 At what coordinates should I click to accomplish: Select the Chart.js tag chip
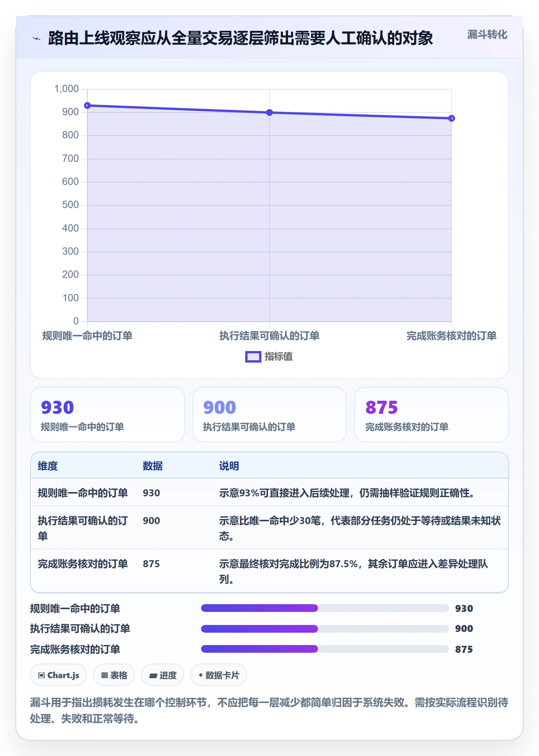(59, 675)
